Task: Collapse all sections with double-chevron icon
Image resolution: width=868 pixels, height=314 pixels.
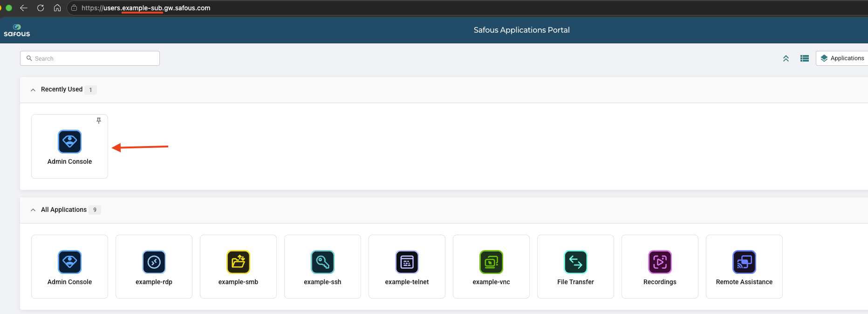Action: pos(786,58)
